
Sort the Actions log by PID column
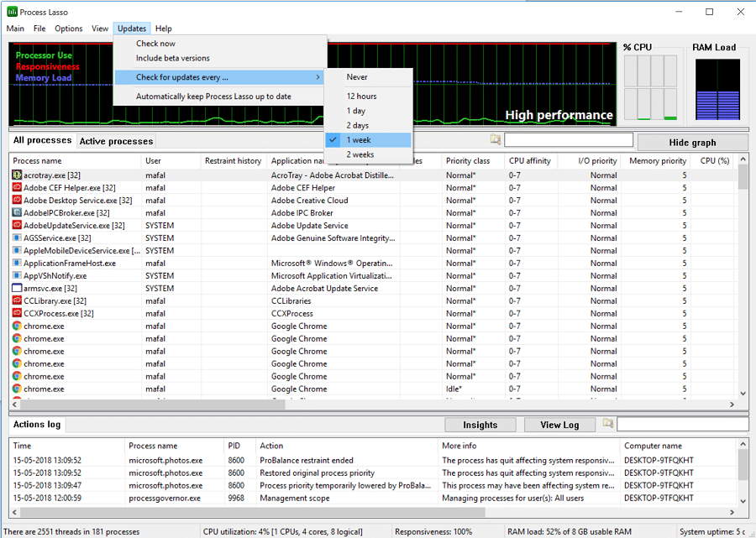click(x=239, y=446)
